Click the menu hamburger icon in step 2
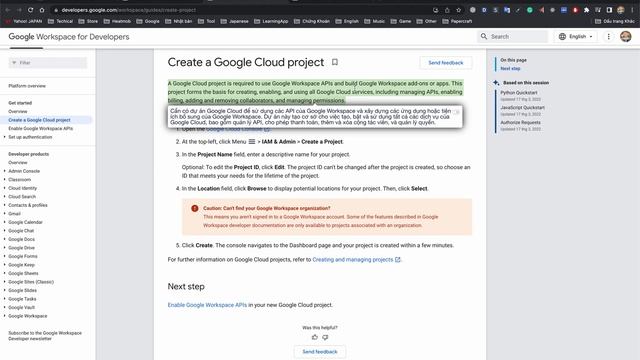Viewport: 640px width, 360px height. [x=252, y=142]
